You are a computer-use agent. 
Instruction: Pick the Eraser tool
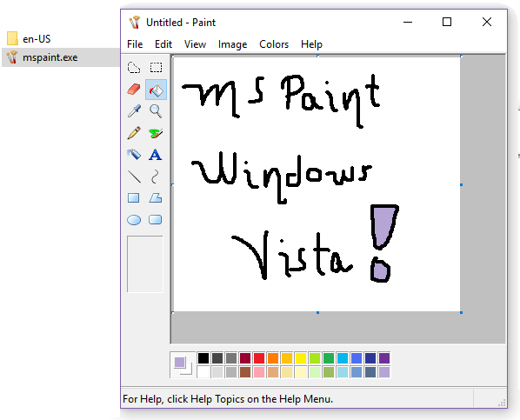[x=134, y=90]
